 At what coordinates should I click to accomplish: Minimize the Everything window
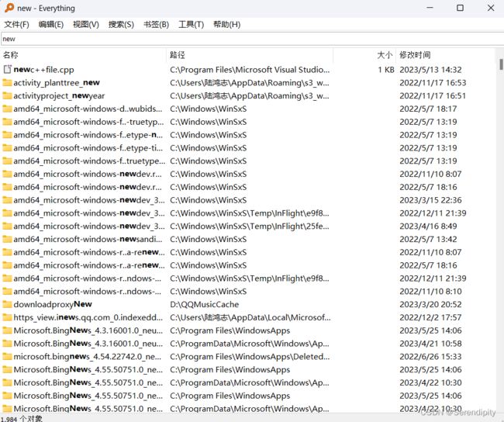click(x=430, y=8)
